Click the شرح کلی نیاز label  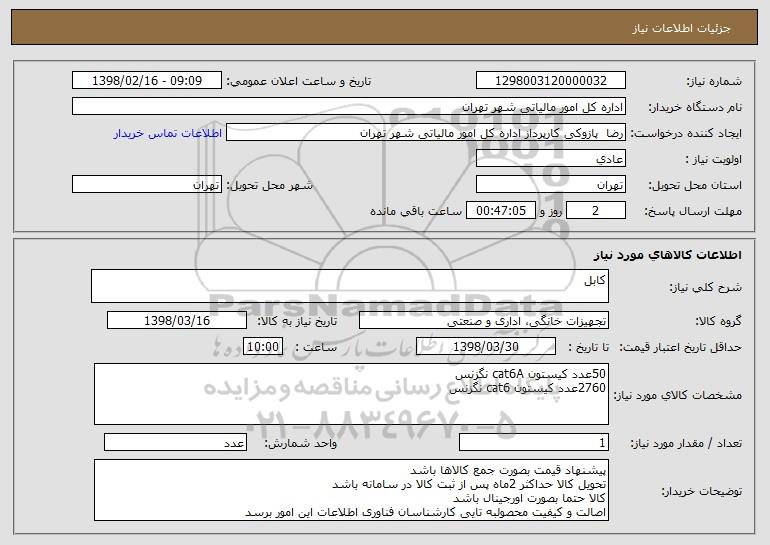pos(706,287)
